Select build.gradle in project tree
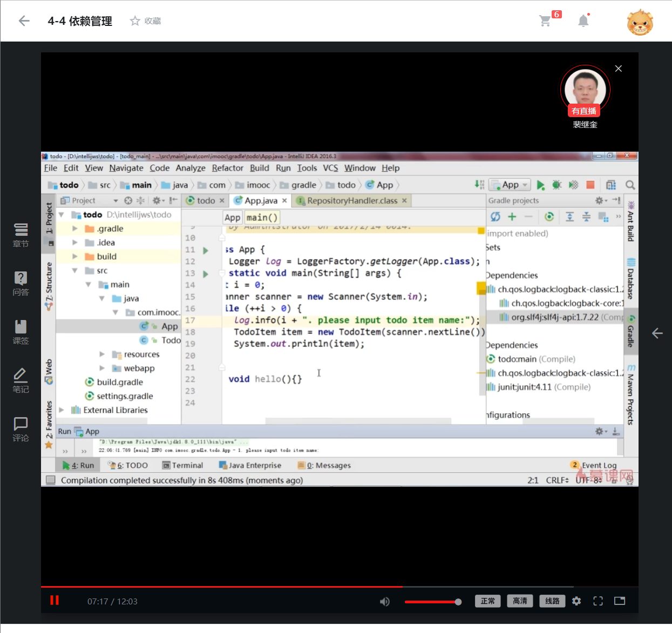Screen dimensions: 672x633 pos(114,382)
